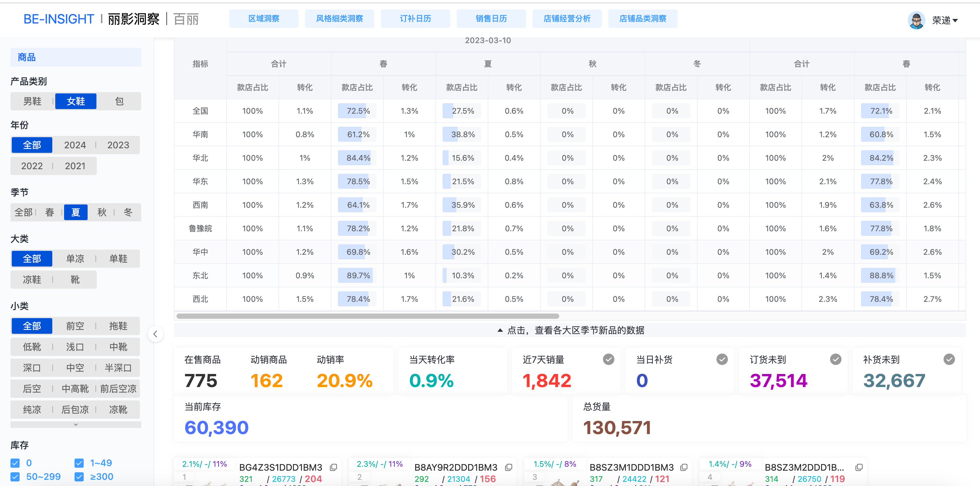The height and width of the screenshot is (486, 980).
Task: Collapse the 点击，查看各大区季节新品的数据 bar
Action: coord(570,330)
